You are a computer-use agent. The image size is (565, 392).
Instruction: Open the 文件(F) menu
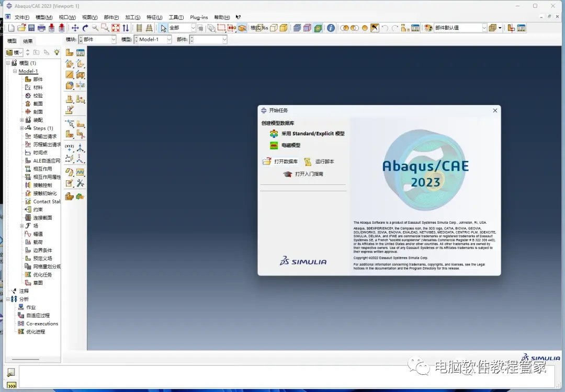click(22, 17)
